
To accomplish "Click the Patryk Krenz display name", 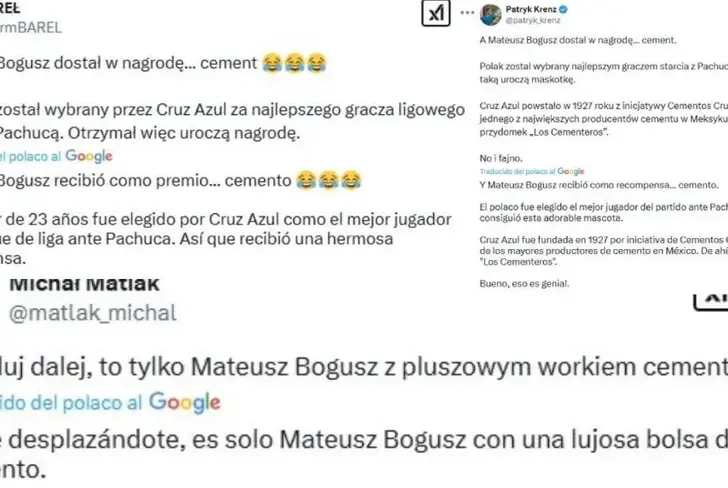I will (x=531, y=9).
